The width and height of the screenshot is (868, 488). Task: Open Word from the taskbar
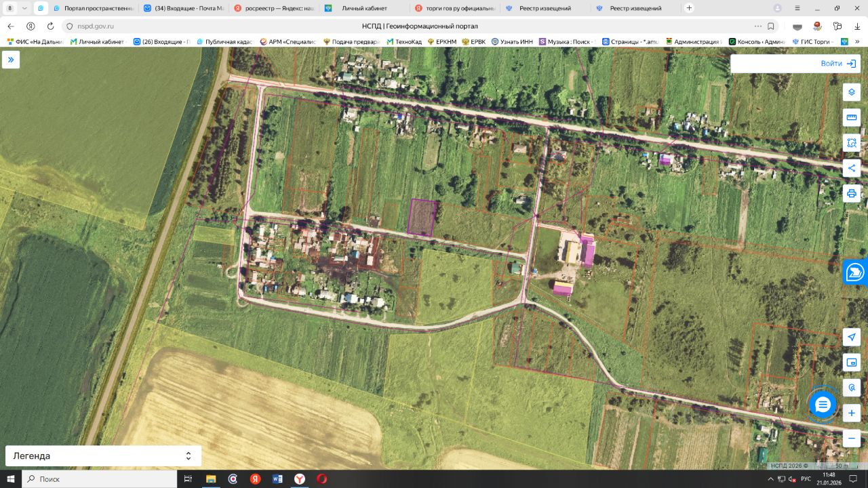tap(277, 479)
